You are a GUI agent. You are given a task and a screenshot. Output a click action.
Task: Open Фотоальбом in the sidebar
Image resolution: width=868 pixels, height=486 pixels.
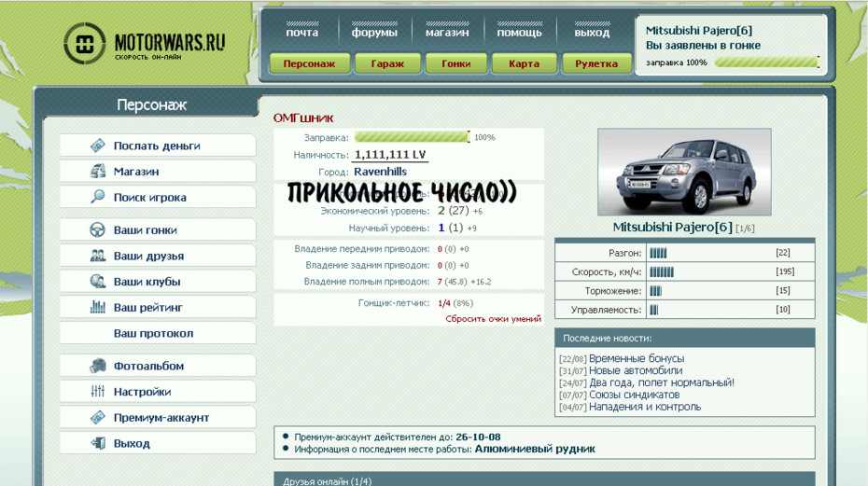coord(158,366)
